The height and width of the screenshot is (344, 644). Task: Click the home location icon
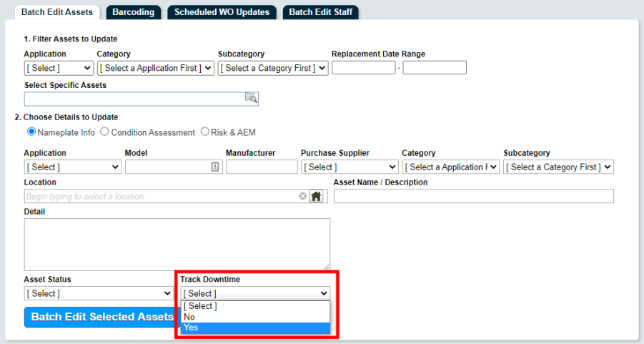[x=316, y=196]
